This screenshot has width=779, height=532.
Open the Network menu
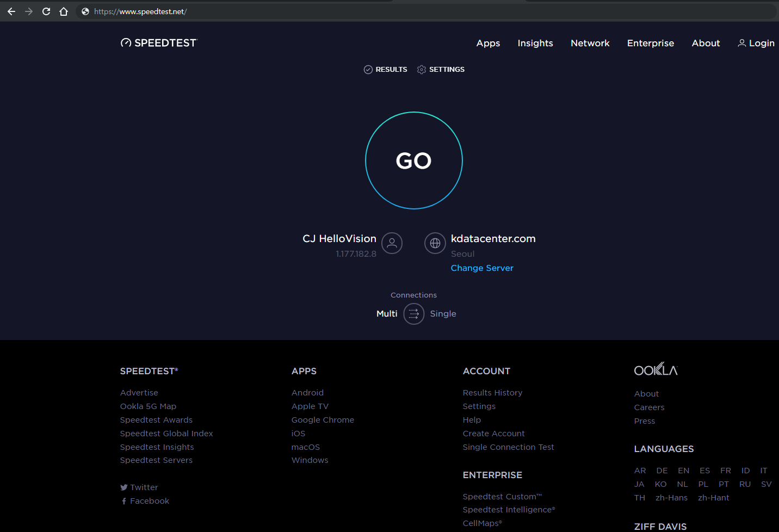[x=590, y=43]
